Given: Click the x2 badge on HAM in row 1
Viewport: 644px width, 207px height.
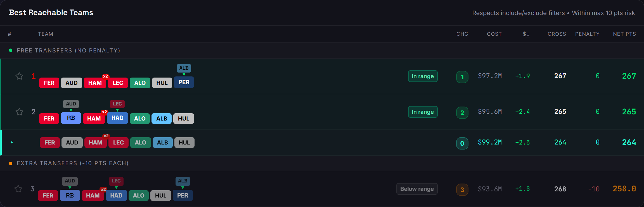Looking at the screenshot, I should (x=105, y=76).
